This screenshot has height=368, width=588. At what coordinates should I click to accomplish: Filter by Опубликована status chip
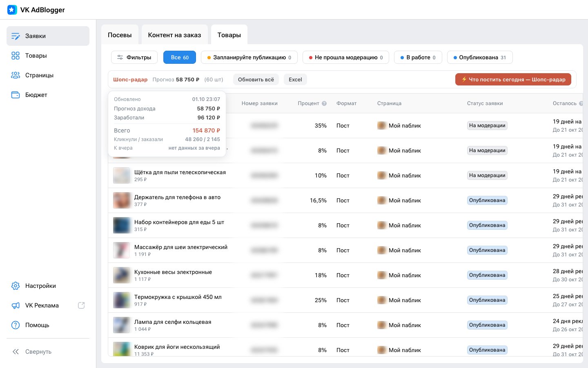point(480,57)
